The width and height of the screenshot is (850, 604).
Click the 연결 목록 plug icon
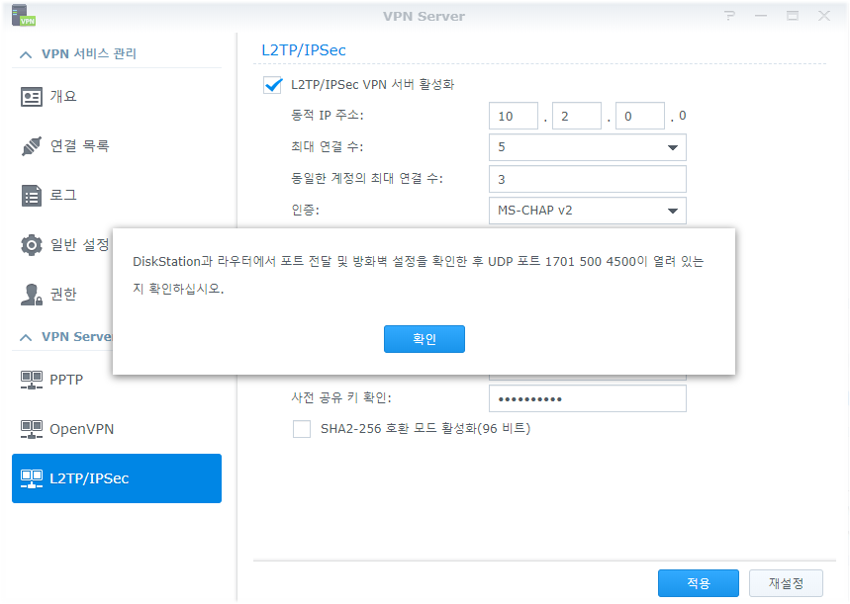point(31,146)
